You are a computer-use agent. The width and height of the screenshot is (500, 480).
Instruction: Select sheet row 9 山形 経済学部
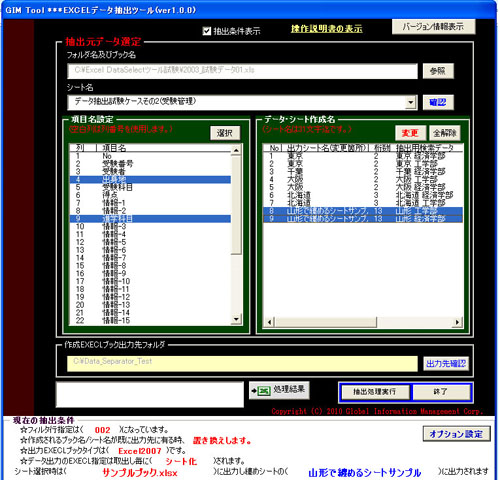click(x=363, y=219)
